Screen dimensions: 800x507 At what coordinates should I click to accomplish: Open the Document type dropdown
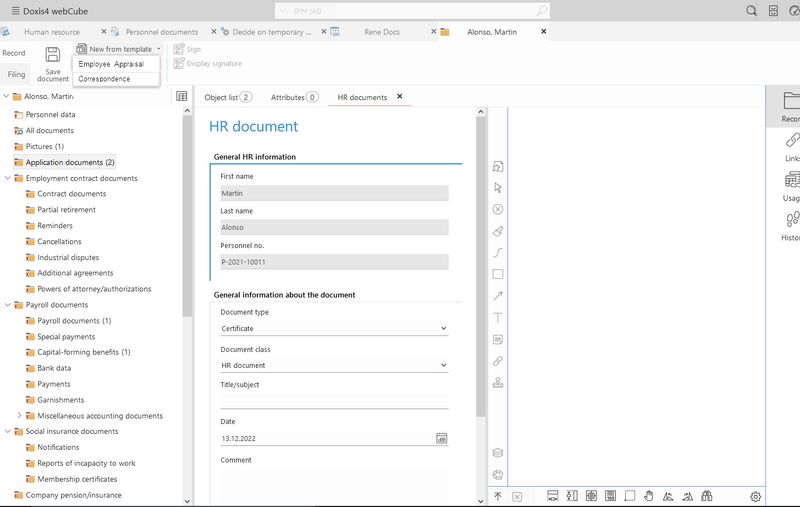coord(334,328)
